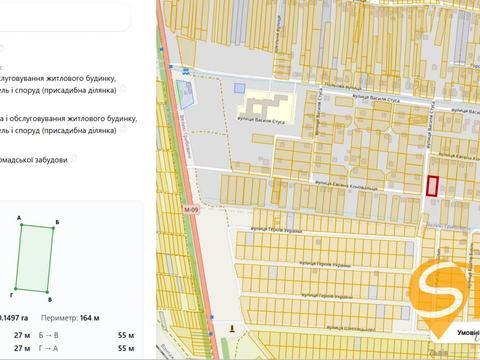480x360 pixels.
Task: Click info icon after first 'присадибна ділянка' line
Action: (x=123, y=89)
